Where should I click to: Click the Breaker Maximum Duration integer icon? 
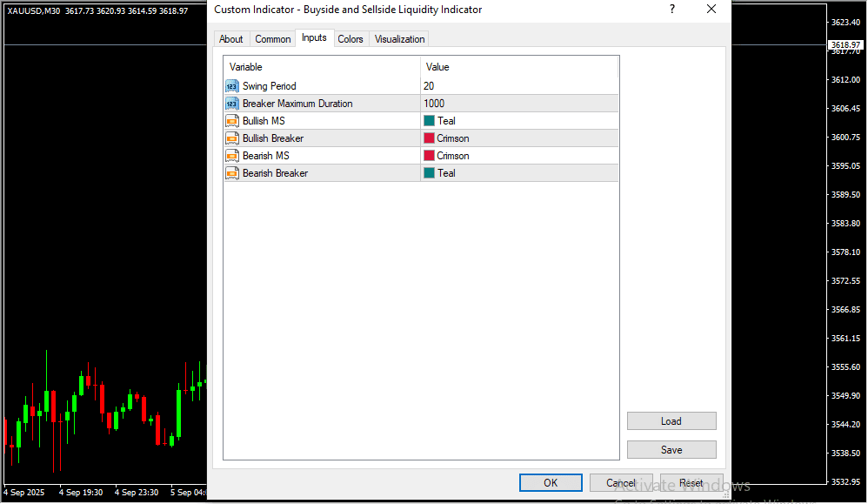point(232,104)
